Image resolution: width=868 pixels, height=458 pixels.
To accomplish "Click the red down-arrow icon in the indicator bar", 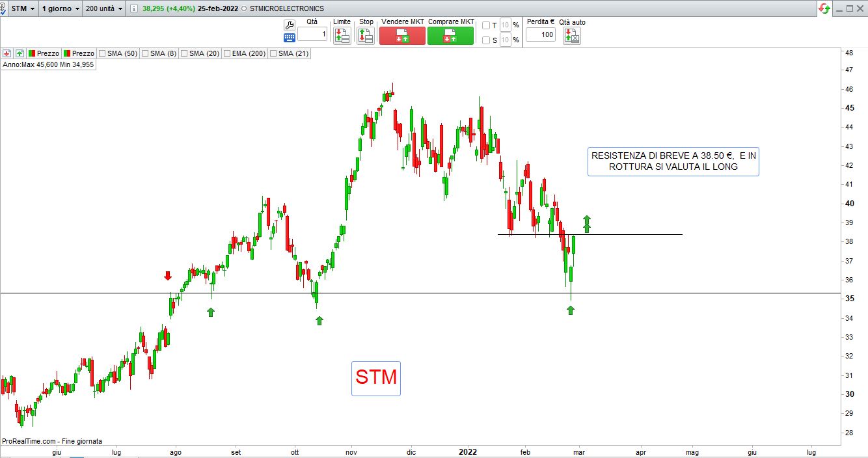I will (7, 53).
